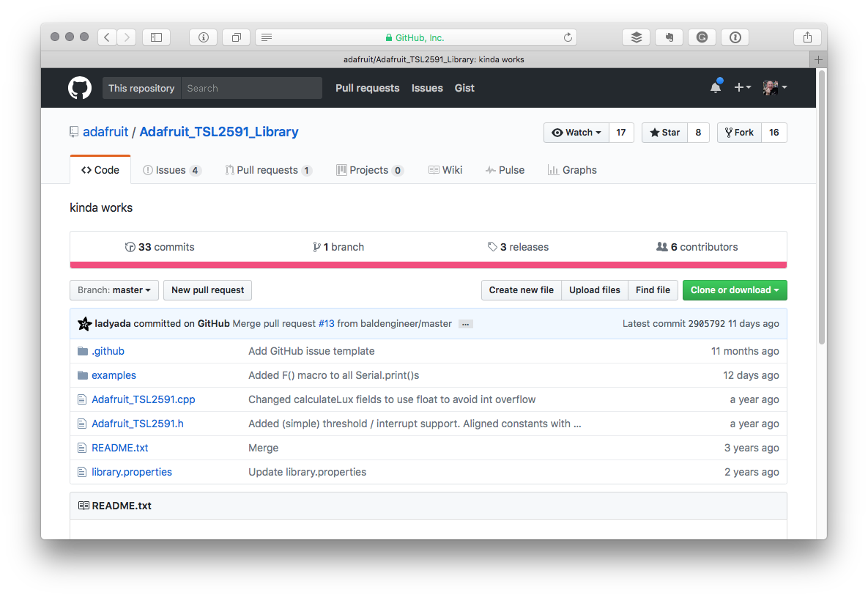Click the Safari address bar
Screen dimensions: 868x598
pyautogui.click(x=416, y=37)
